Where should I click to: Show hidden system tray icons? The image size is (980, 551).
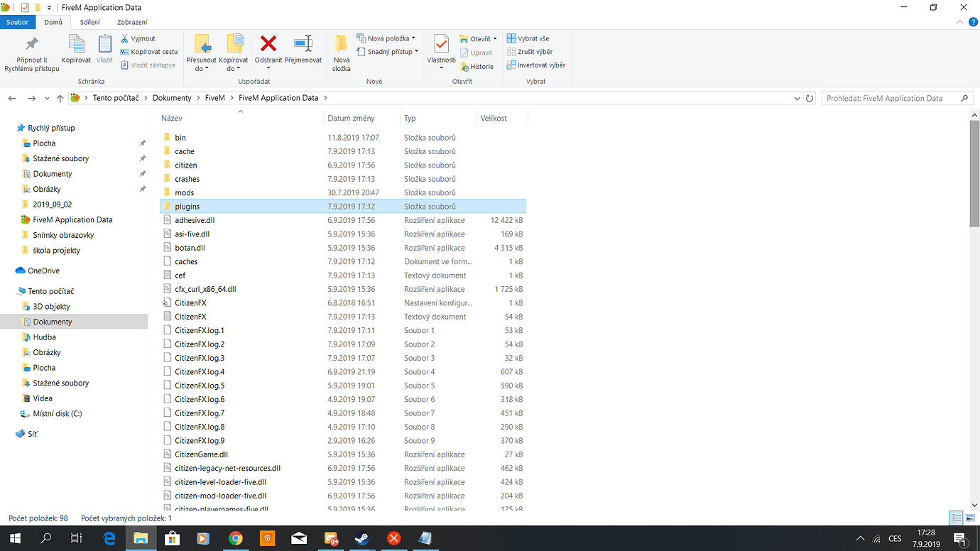861,538
